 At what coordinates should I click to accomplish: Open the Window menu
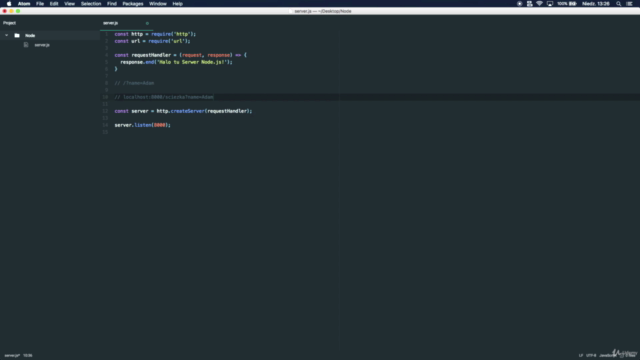[x=158, y=4]
